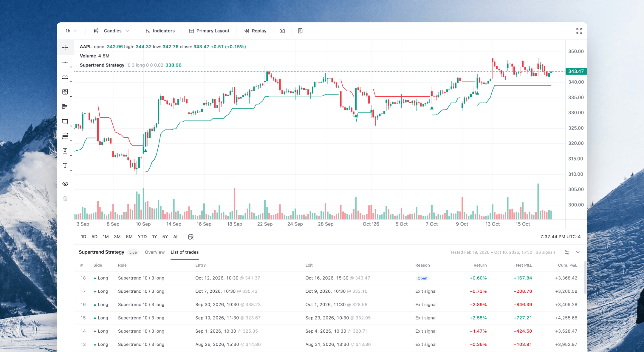Select the Fibonacci retracement lines tool
The image size is (644, 352).
click(65, 136)
